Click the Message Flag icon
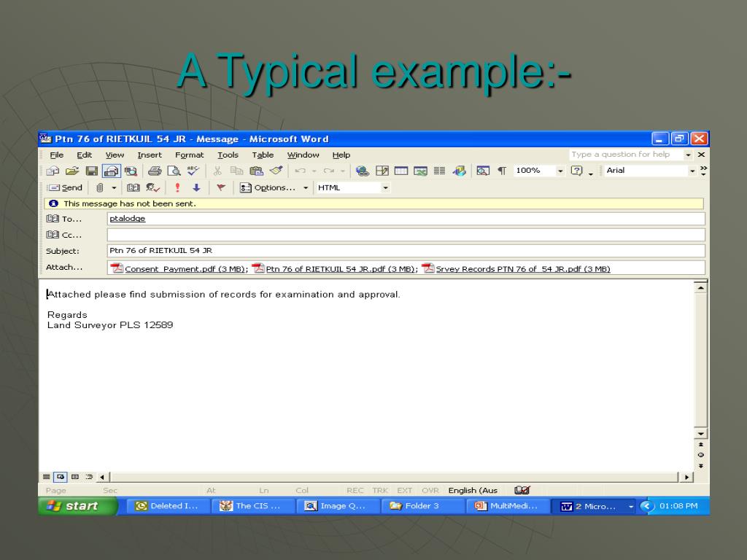 click(220, 187)
